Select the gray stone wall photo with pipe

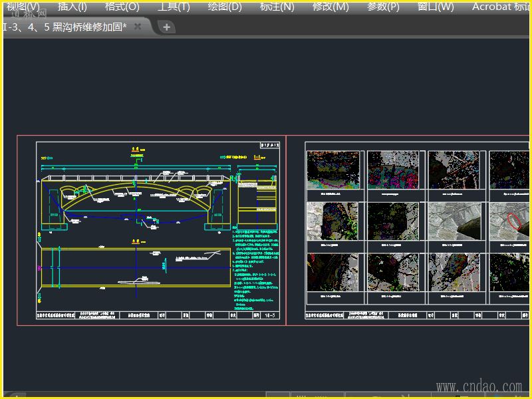[x=455, y=221]
